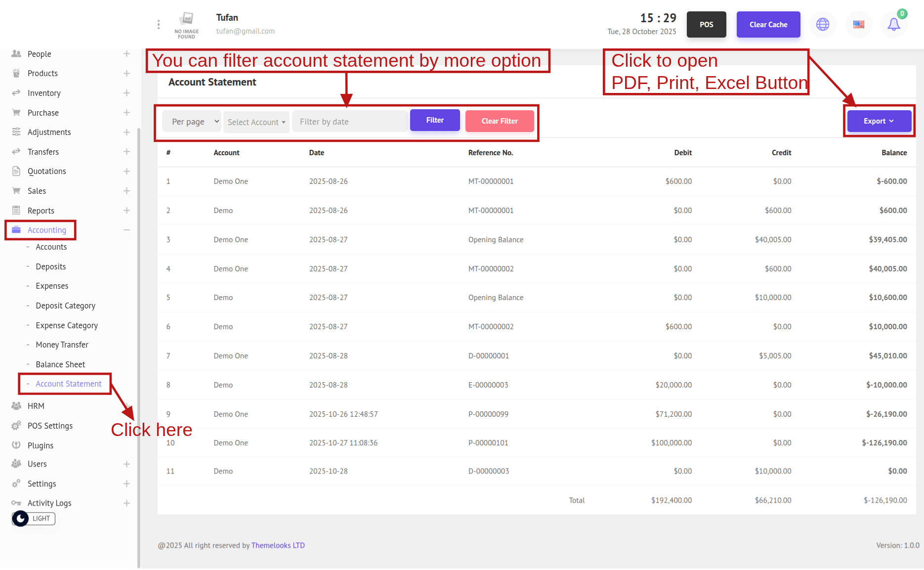Image resolution: width=924 pixels, height=570 pixels.
Task: Click the Filter by date field
Action: [349, 122]
